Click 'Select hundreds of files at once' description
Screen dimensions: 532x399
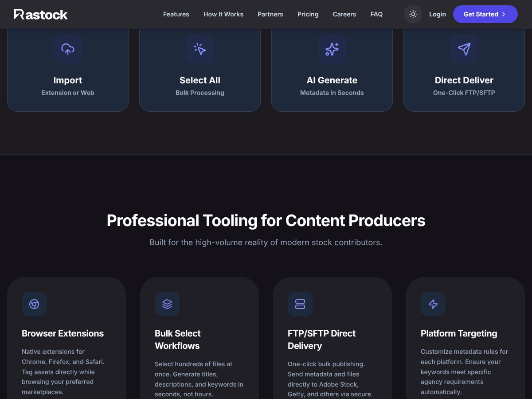[199, 379]
